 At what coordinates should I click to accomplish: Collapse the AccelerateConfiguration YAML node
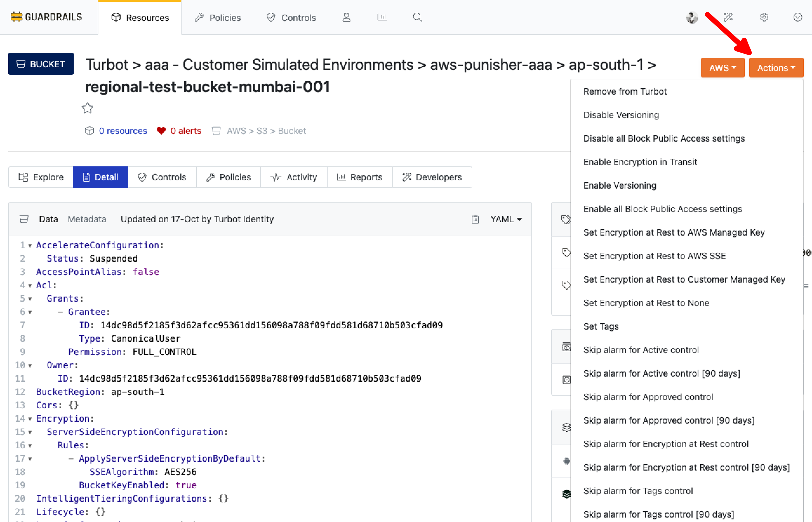point(30,245)
